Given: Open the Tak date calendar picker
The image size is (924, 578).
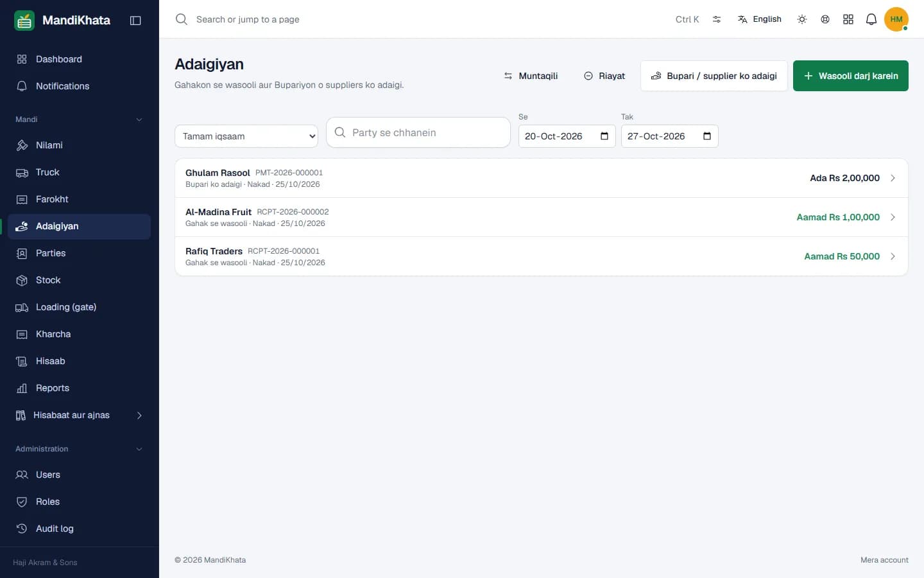Looking at the screenshot, I should pos(707,136).
